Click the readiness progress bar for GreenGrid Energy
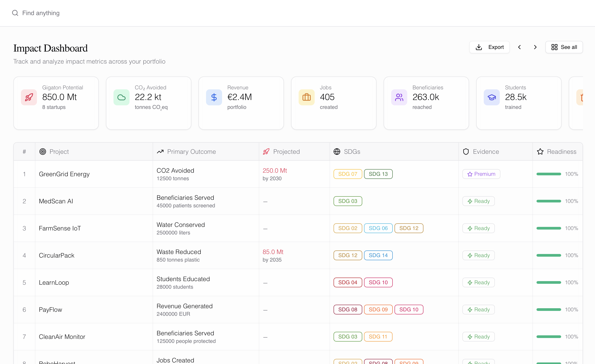This screenshot has width=595, height=364. coord(549,174)
